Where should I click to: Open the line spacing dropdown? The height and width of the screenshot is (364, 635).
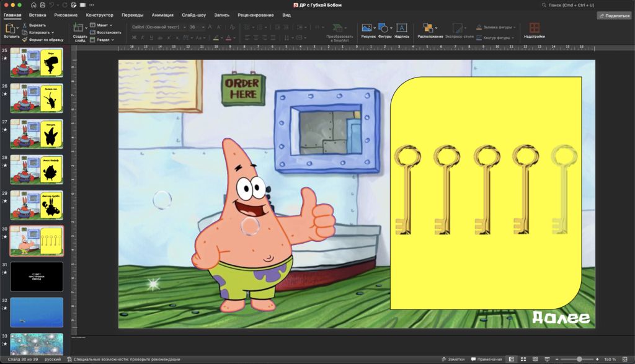pos(305,27)
